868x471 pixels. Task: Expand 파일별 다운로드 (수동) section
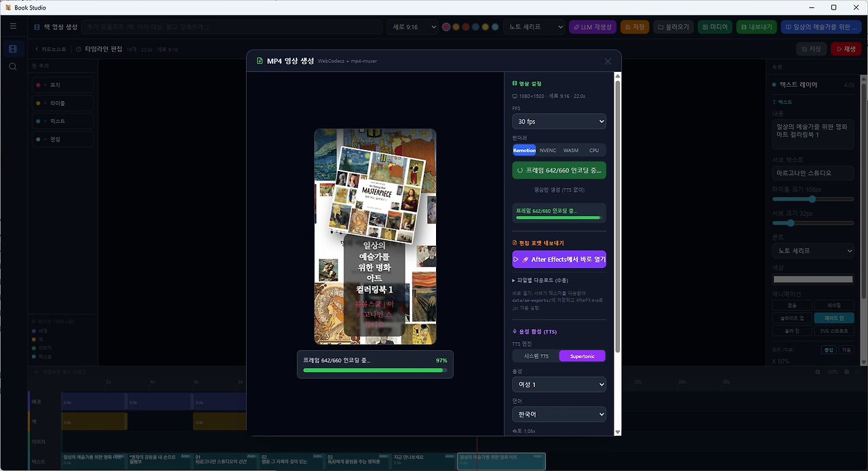coord(540,280)
